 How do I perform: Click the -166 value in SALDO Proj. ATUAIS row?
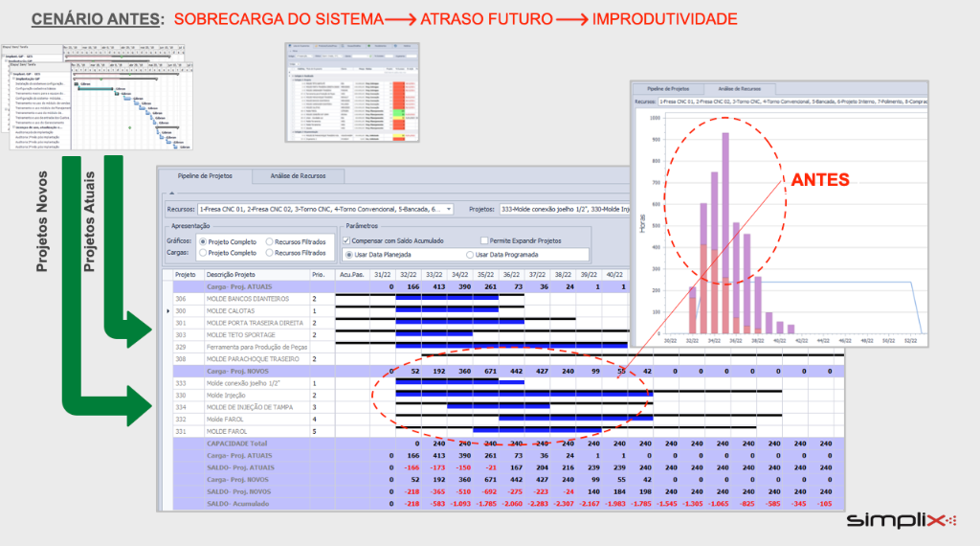412,467
